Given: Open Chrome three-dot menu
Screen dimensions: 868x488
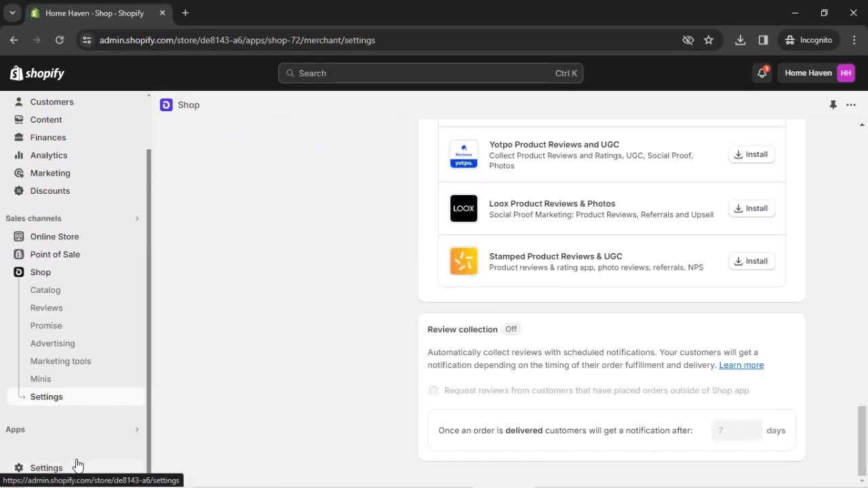Looking at the screenshot, I should [854, 40].
